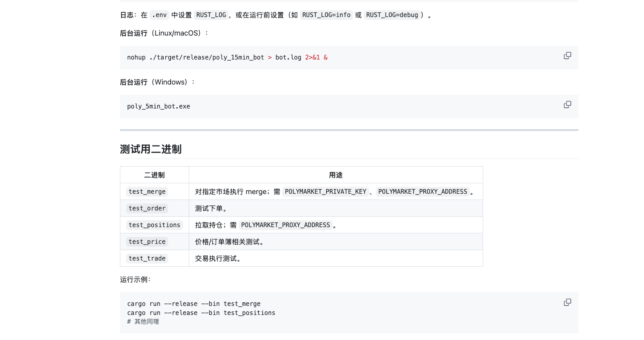This screenshot has height=340, width=644.
Task: Click the test_order table entry
Action: pos(147,208)
